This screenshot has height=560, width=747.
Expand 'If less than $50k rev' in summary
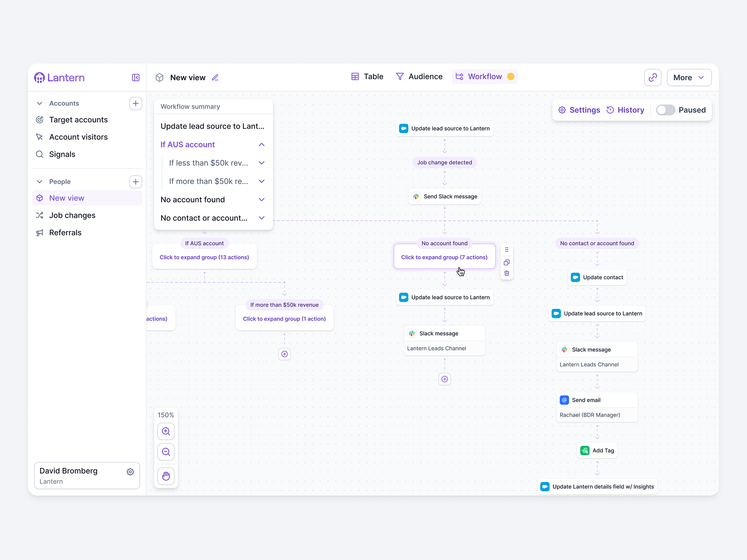262,163
